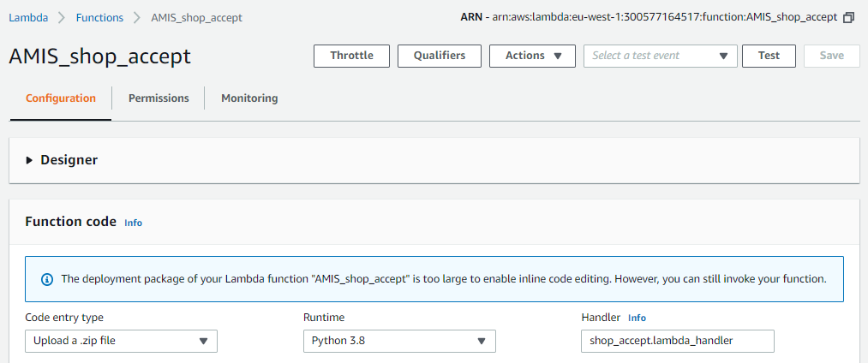Image resolution: width=868 pixels, height=363 pixels.
Task: Click AMIS_shop_accept in the breadcrumb trail
Action: coord(196,18)
